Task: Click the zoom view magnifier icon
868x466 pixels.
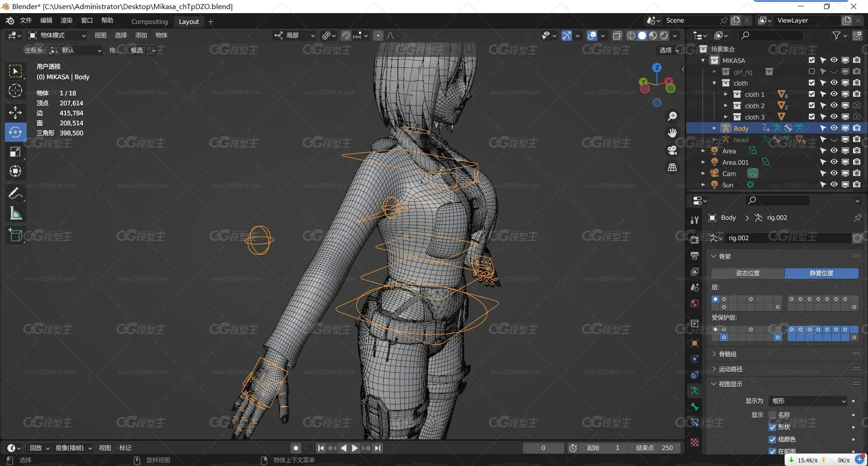Action: (673, 116)
